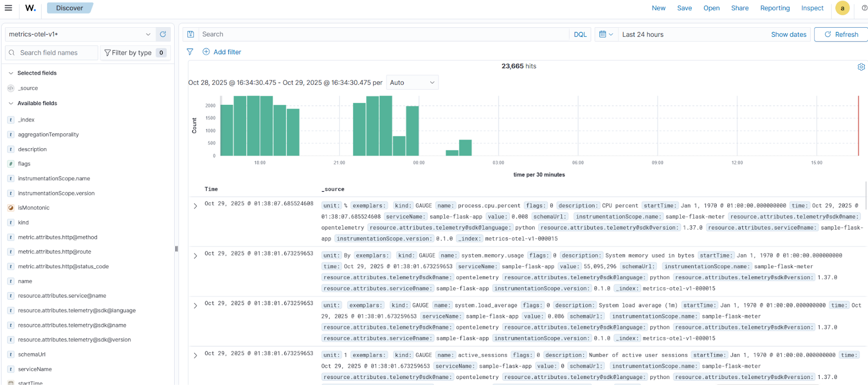This screenshot has width=868, height=385.
Task: Open the hamburger navigation menu
Action: 8,8
